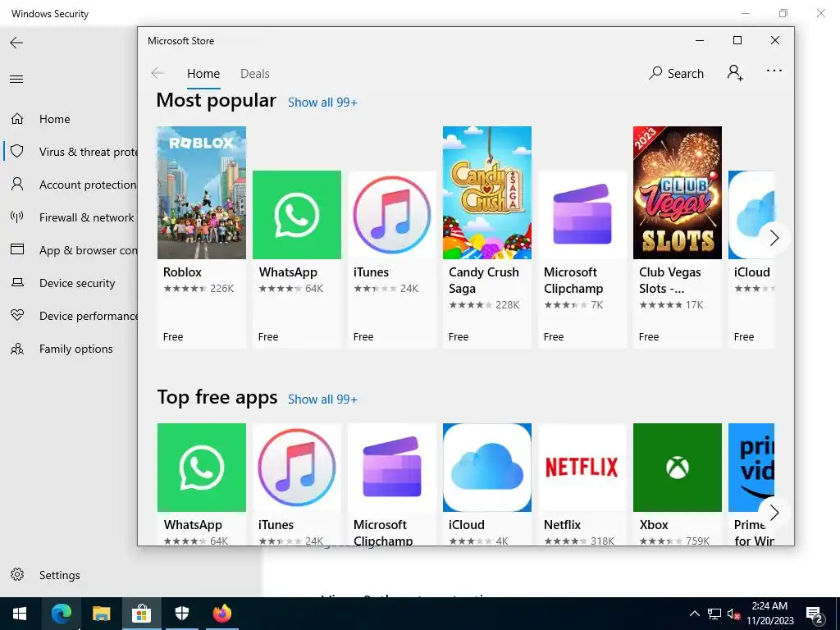Open the WhatsApp icon in Most popular
Image resolution: width=840 pixels, height=630 pixels.
(297, 215)
